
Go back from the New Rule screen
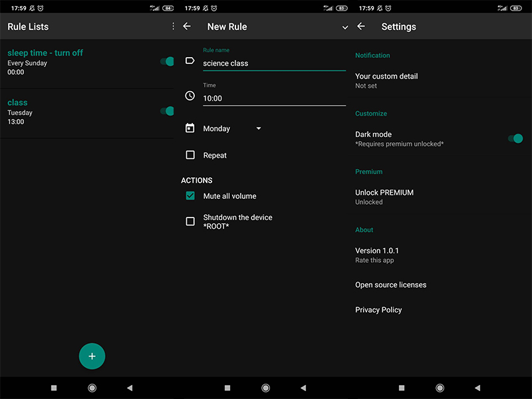coord(187,27)
